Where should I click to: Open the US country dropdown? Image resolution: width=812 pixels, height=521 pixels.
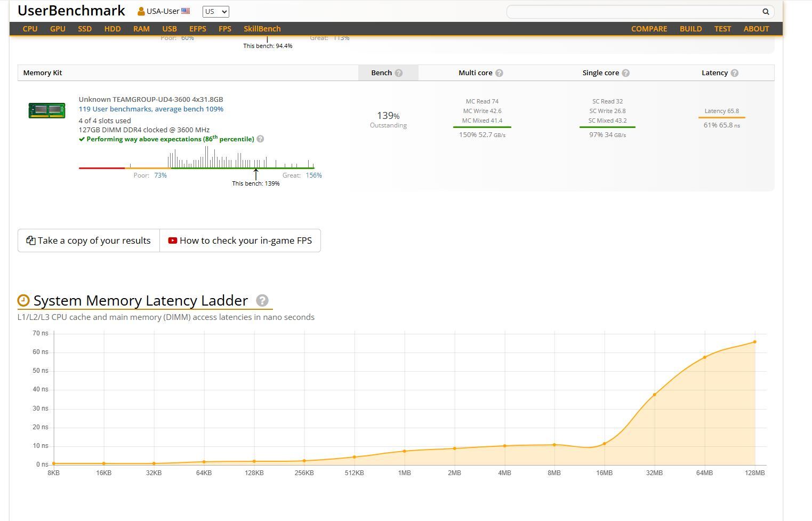(x=216, y=12)
